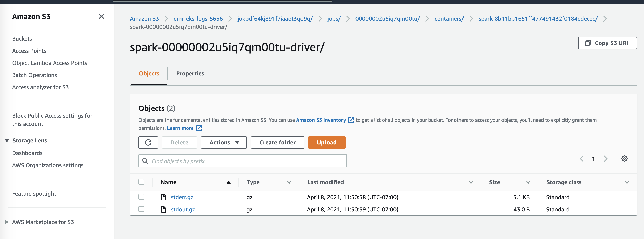Screen dimensions: 644x239
Task: Click external link icon beside Amazon S3 inventory
Action: (351, 120)
